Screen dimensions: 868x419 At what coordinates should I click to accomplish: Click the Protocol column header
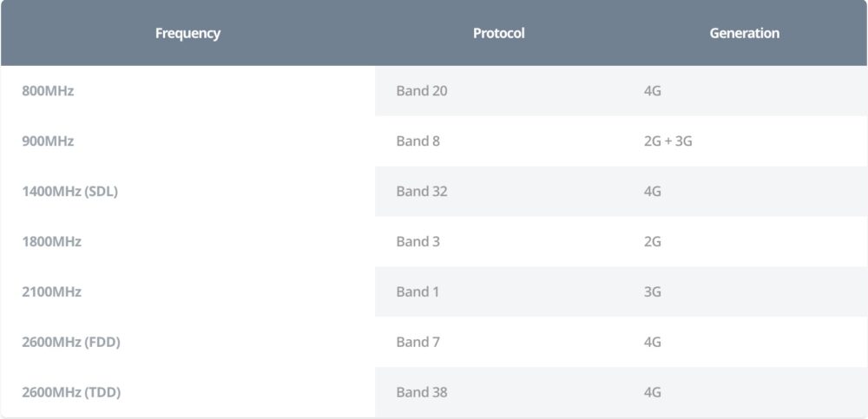point(498,34)
